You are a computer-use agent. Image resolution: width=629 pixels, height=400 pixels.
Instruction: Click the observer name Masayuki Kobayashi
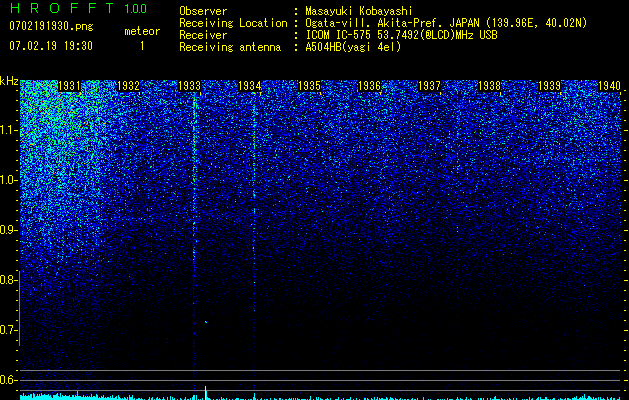359,11
